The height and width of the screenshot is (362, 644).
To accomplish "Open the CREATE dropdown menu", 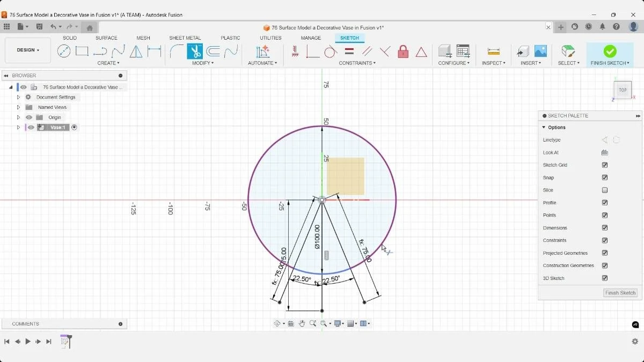I will pyautogui.click(x=108, y=63).
